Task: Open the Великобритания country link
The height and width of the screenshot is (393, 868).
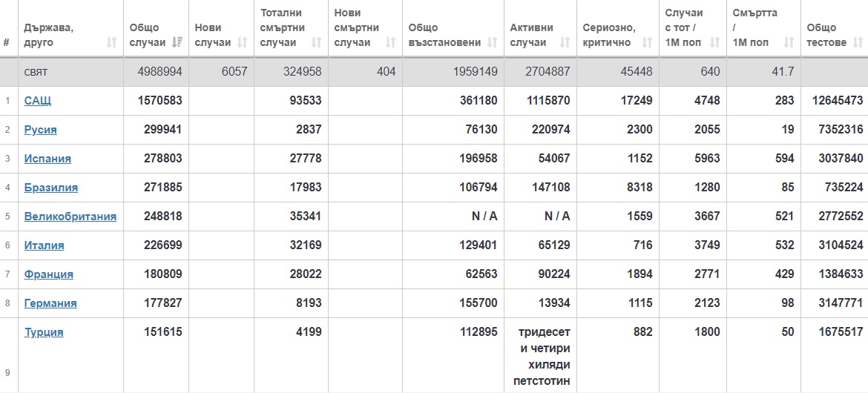Action: 70,216
